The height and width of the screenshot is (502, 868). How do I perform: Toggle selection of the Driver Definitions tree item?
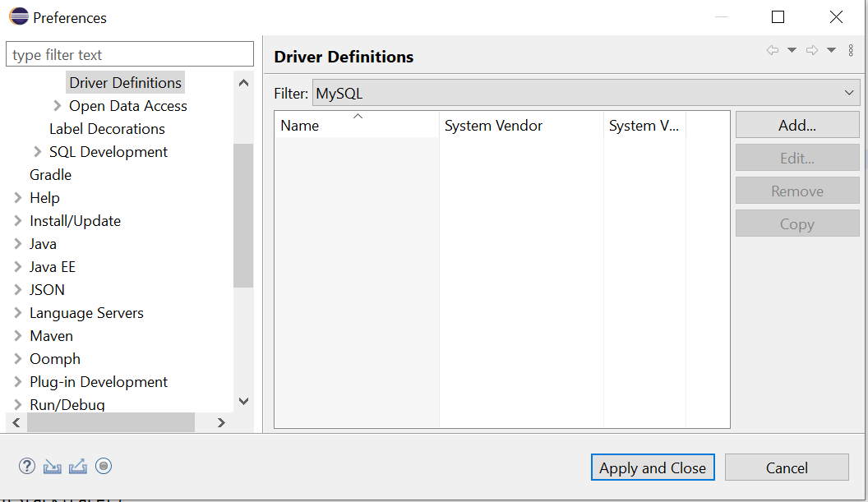point(125,82)
